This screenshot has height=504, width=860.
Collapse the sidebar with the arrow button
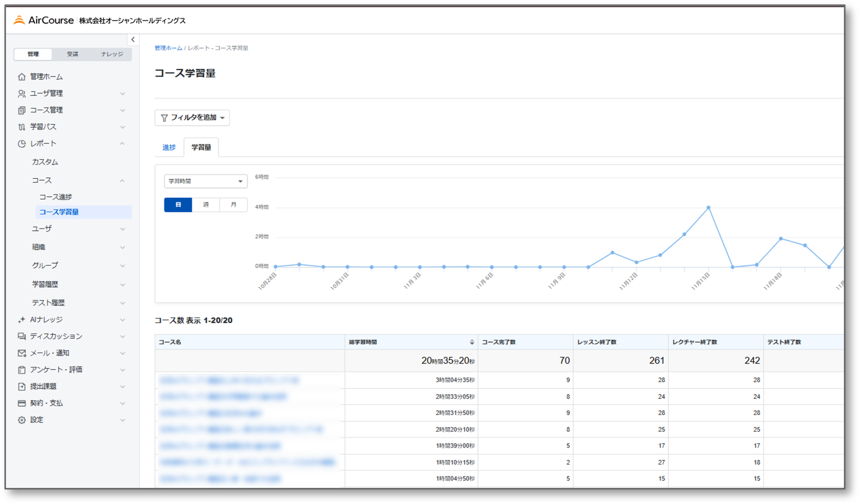click(x=133, y=40)
